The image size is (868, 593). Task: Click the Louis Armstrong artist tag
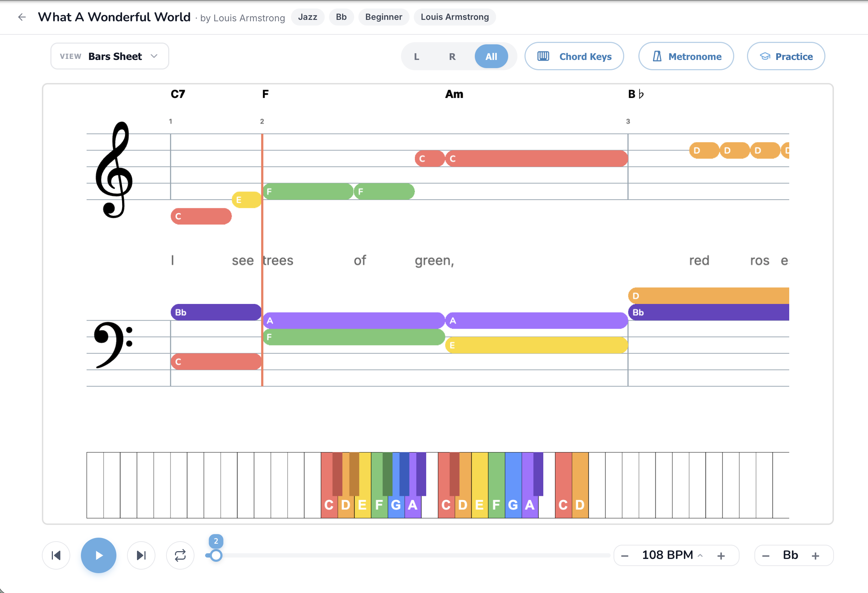(x=455, y=17)
